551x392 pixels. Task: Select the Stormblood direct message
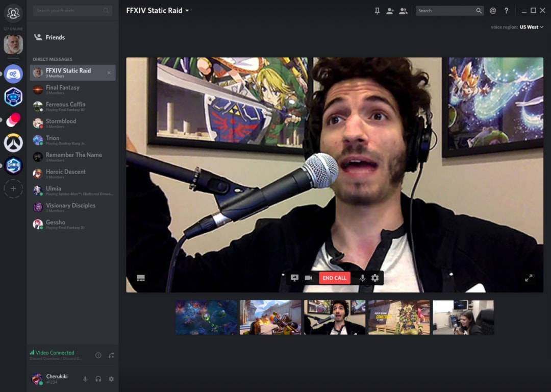(x=61, y=121)
